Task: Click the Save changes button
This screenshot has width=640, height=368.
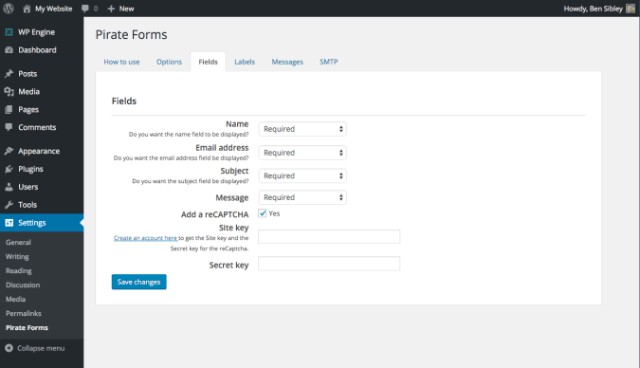Action: coord(139,282)
